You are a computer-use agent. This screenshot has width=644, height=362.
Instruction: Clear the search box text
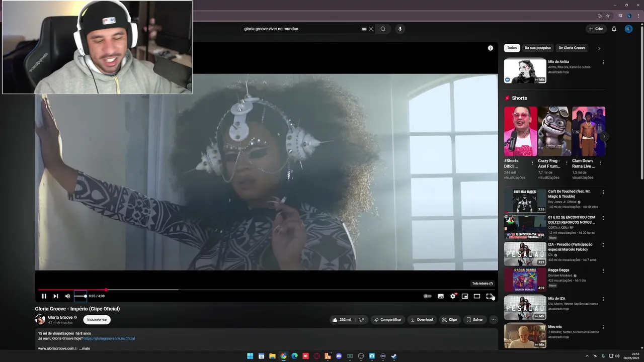371,29
